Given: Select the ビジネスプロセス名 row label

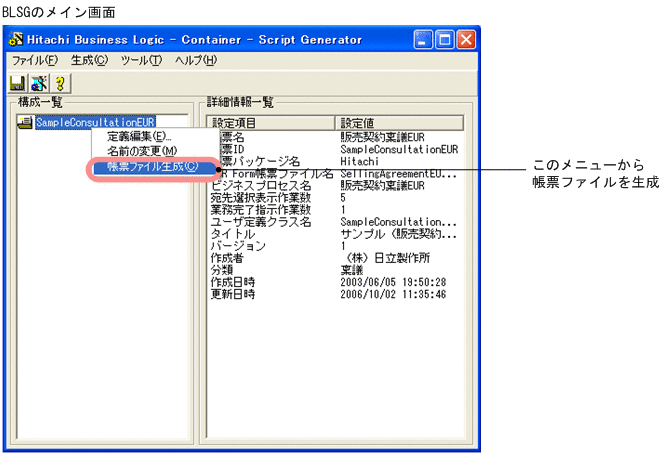Looking at the screenshot, I should coord(261,186).
